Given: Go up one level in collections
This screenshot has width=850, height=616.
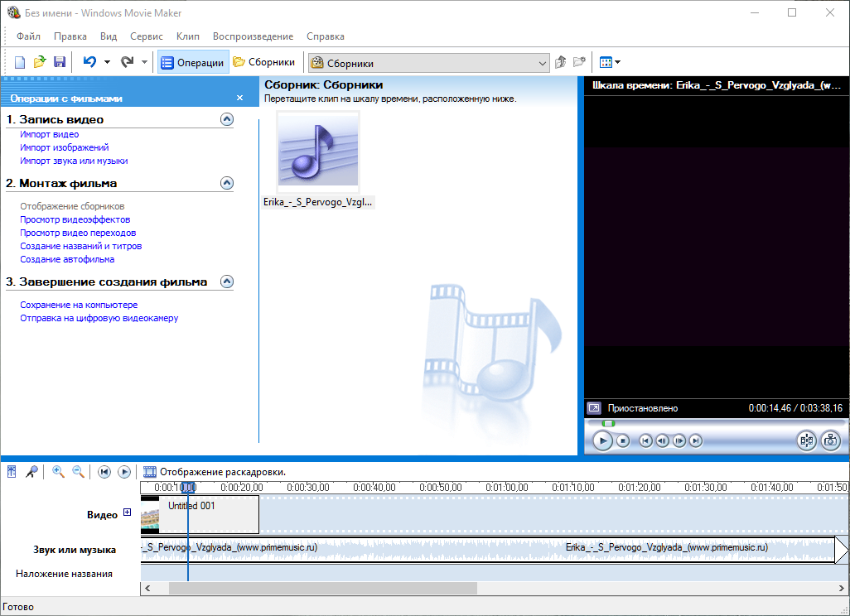Looking at the screenshot, I should 561,62.
